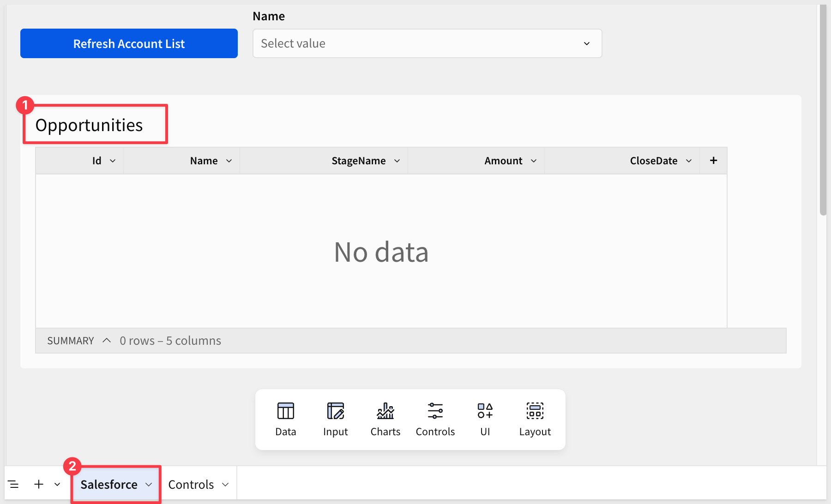Click the plus icon to add a page
The height and width of the screenshot is (504, 831).
pyautogui.click(x=39, y=484)
